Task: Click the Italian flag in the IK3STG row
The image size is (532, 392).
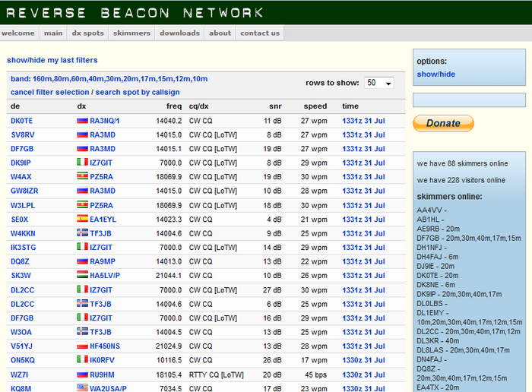Action: tap(82, 247)
